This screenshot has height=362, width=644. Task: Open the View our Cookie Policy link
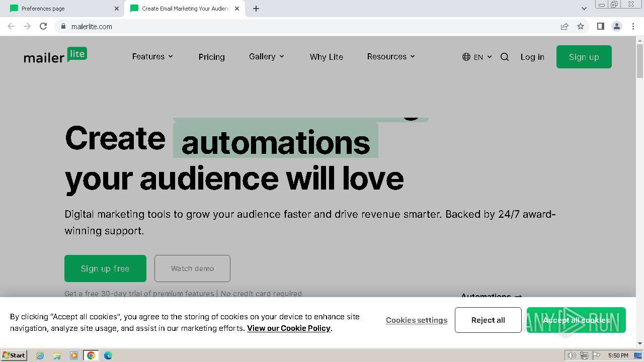coord(289,328)
